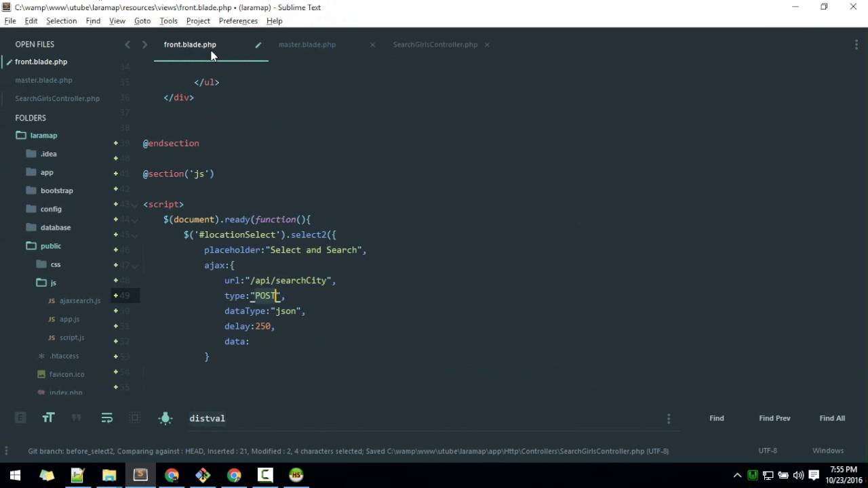868x488 pixels.
Task: Click unsaved pencil icon on front.blade.php tab
Action: pyautogui.click(x=258, y=45)
